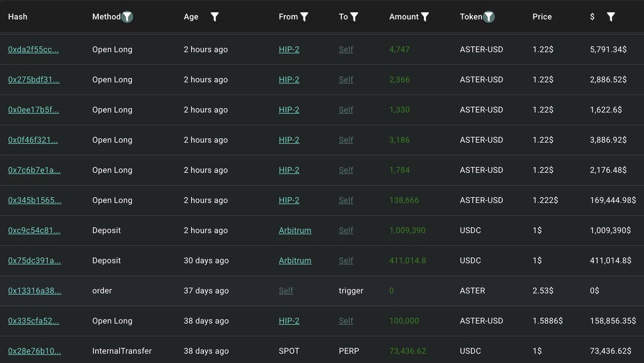Image resolution: width=644 pixels, height=363 pixels.
Task: Open the To column filter funnel
Action: pyautogui.click(x=354, y=17)
